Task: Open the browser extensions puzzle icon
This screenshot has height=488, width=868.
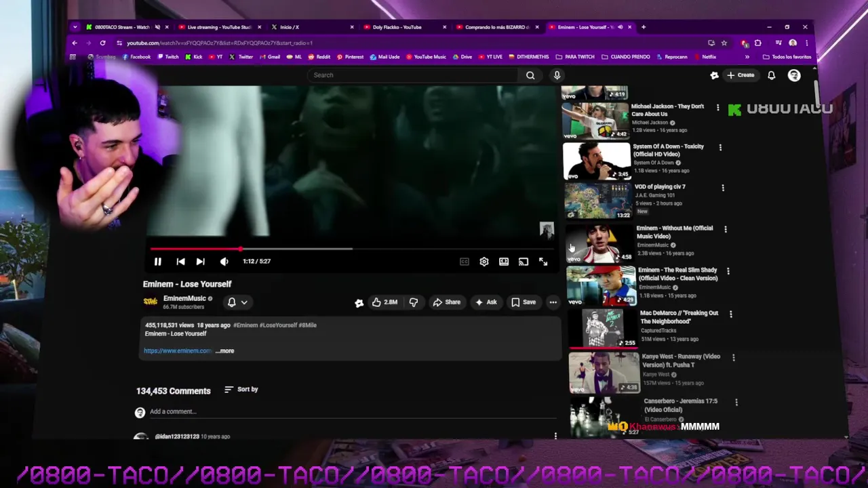Action: pyautogui.click(x=758, y=43)
